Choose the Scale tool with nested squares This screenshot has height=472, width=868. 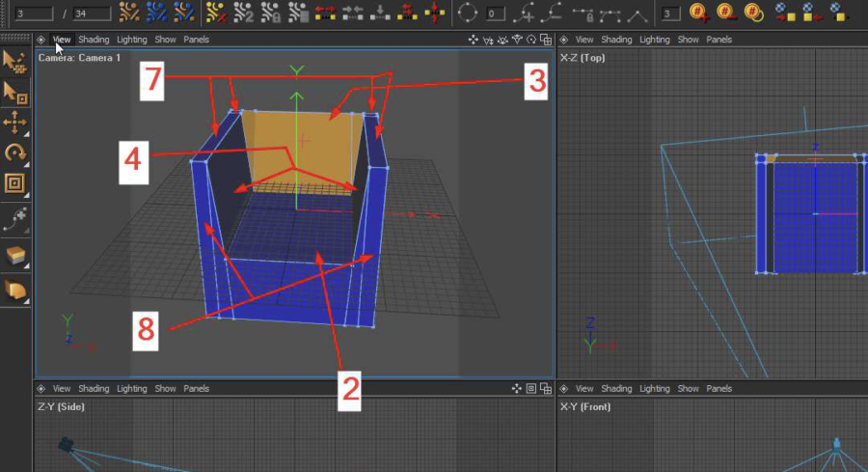click(x=14, y=183)
